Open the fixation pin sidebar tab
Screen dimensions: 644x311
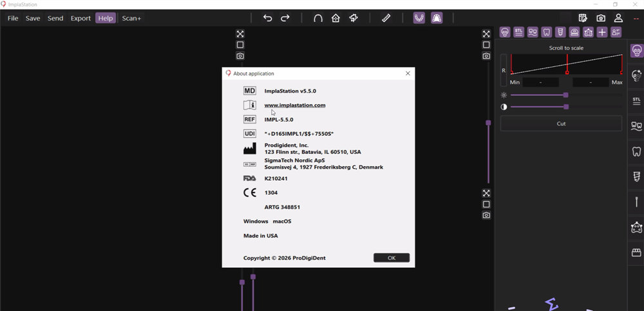(x=637, y=202)
